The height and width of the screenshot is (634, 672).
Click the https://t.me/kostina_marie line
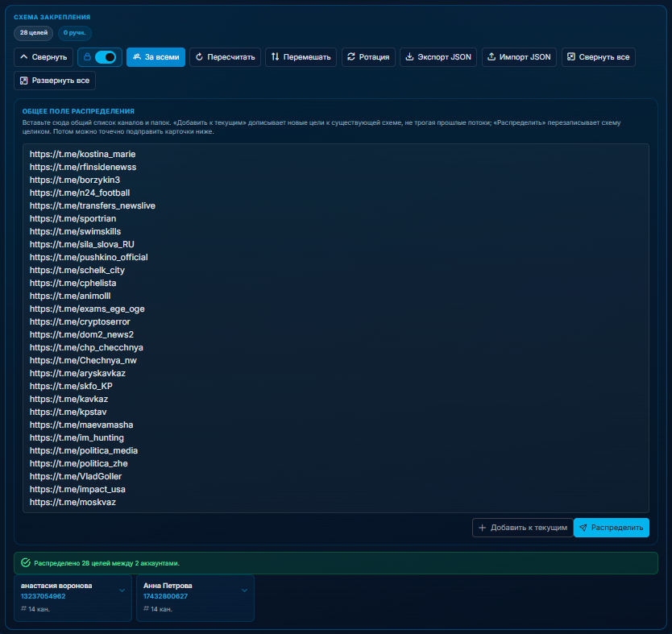[x=82, y=154]
